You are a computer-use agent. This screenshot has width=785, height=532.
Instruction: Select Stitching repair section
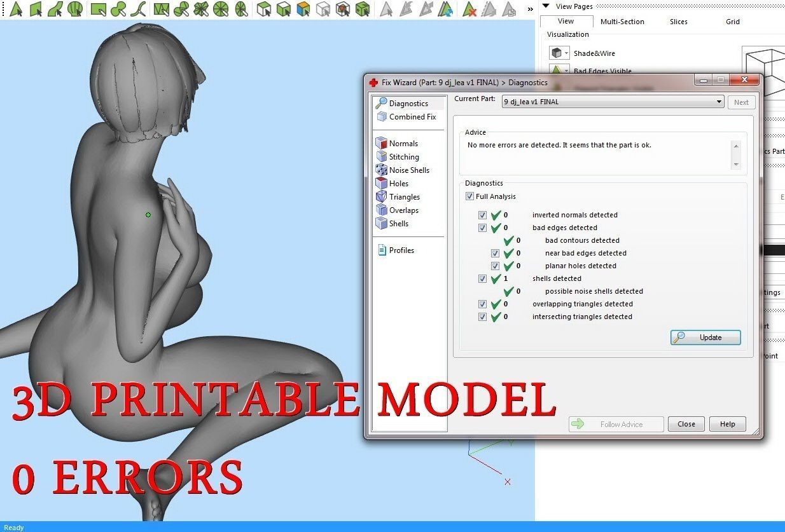(398, 156)
